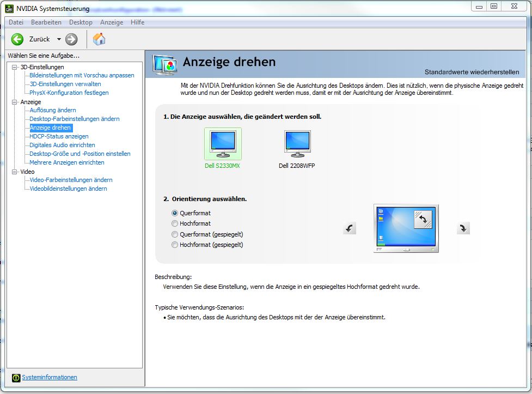Screen dimensions: 532x394
Task: Open Auflösung ändern
Action: 53,110
